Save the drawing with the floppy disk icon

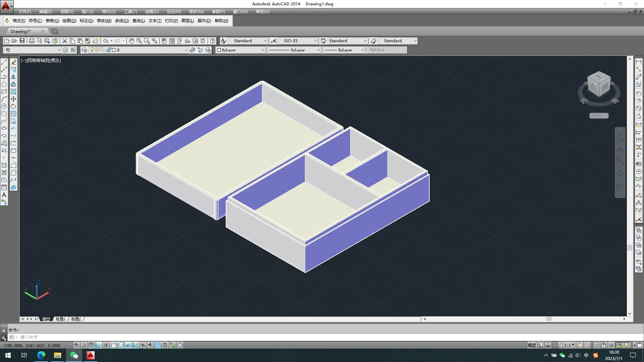pyautogui.click(x=22, y=41)
